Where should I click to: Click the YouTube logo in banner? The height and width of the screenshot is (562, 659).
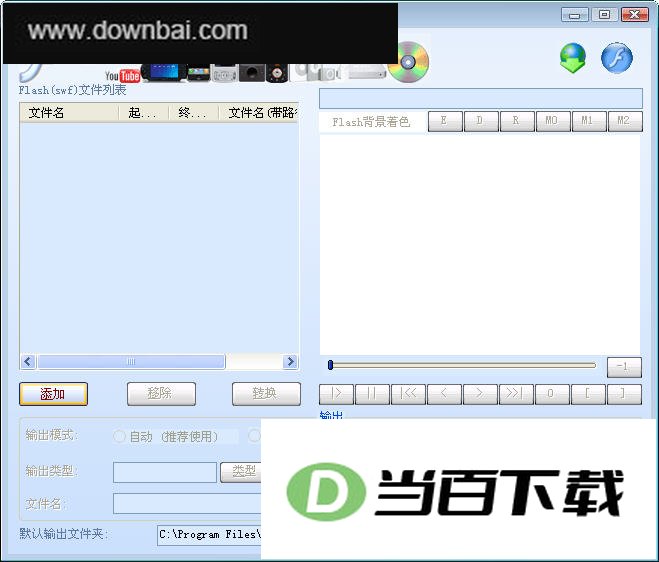coord(122,76)
